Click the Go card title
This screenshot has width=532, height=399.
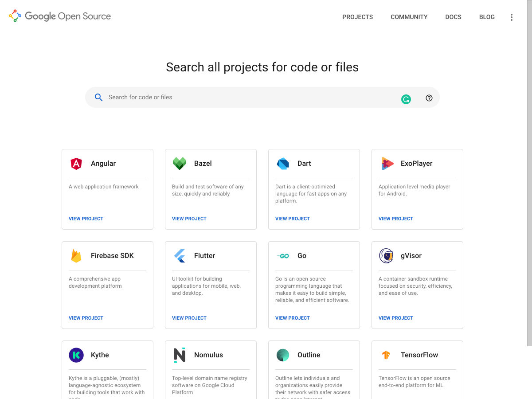tap(302, 256)
